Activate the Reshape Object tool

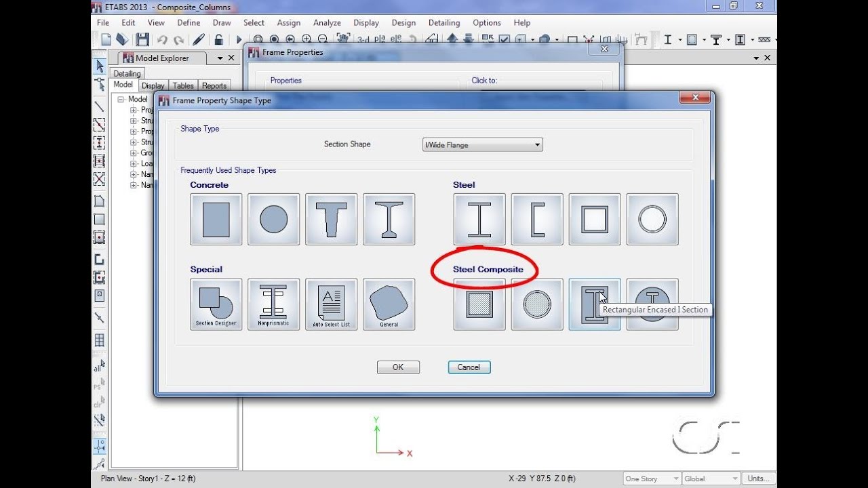[99, 84]
